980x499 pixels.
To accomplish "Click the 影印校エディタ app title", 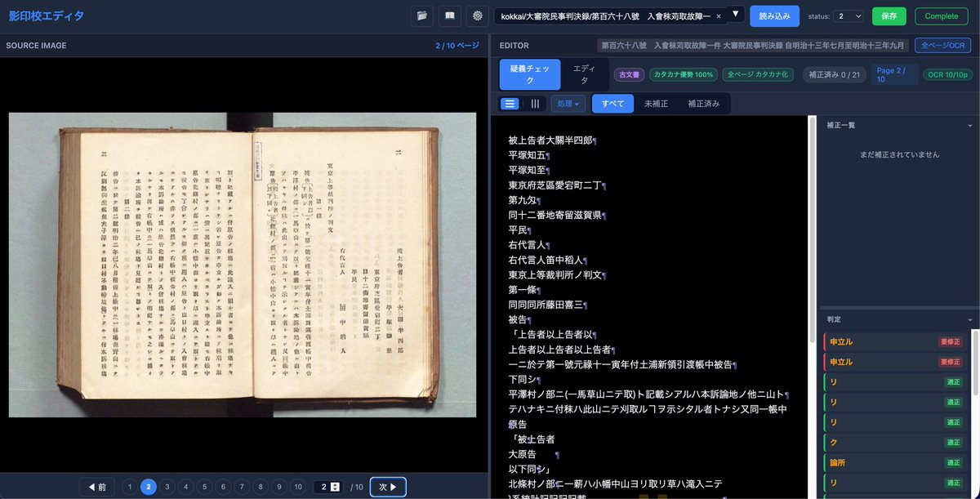I will [x=47, y=16].
